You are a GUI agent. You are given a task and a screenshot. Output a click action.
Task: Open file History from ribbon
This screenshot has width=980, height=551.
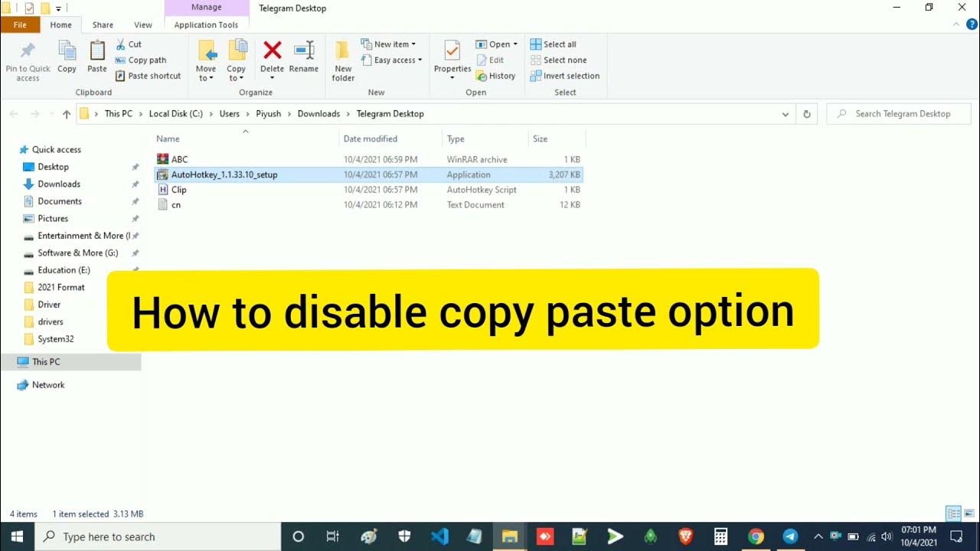[495, 76]
